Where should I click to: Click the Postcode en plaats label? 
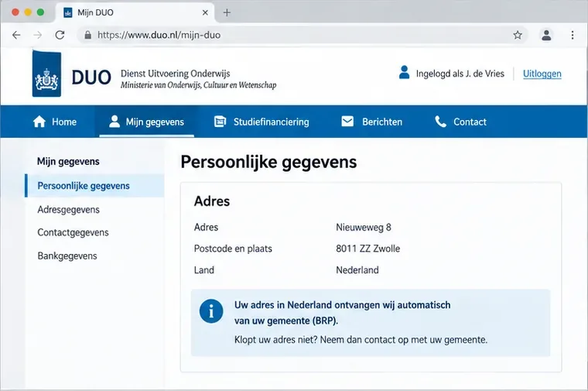click(x=233, y=249)
